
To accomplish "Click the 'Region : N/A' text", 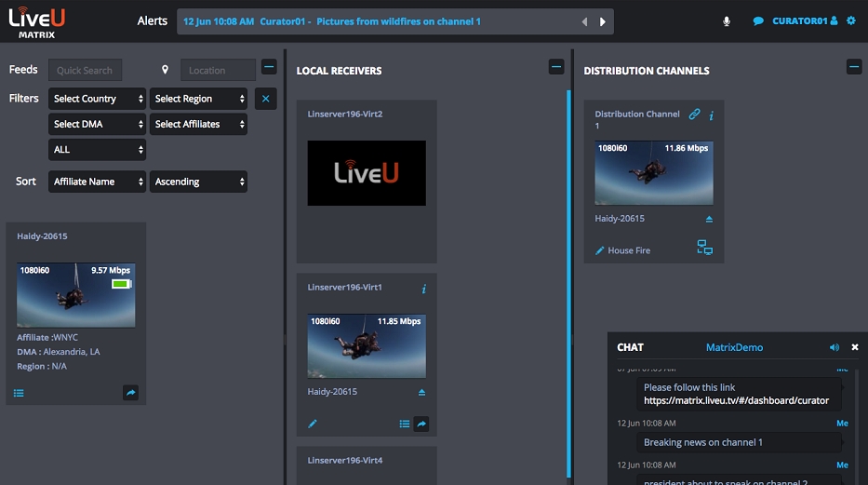I will [x=42, y=366].
